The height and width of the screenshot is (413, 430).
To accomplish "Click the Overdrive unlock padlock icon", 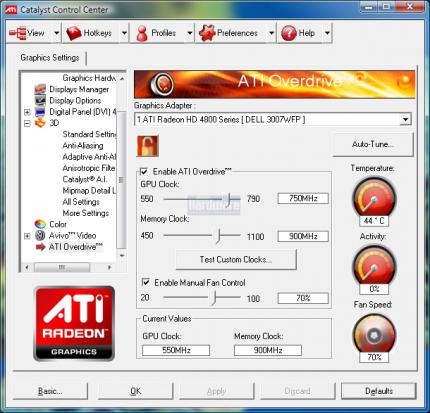I will coord(147,146).
